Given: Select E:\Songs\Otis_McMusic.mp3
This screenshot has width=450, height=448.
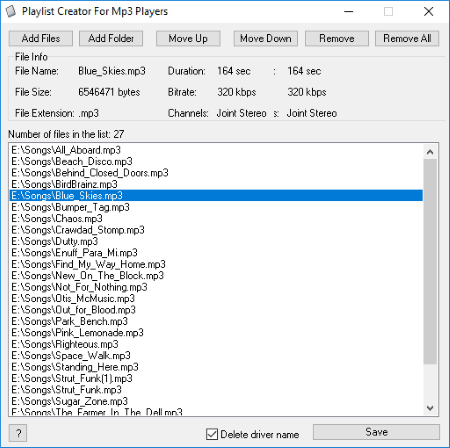Looking at the screenshot, I should 216,298.
